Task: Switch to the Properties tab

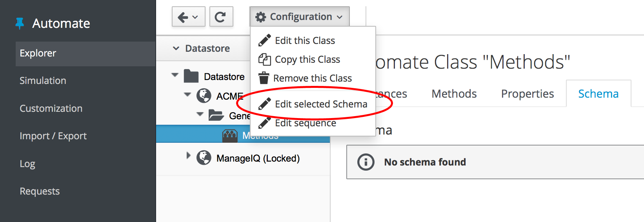Action: (x=527, y=94)
